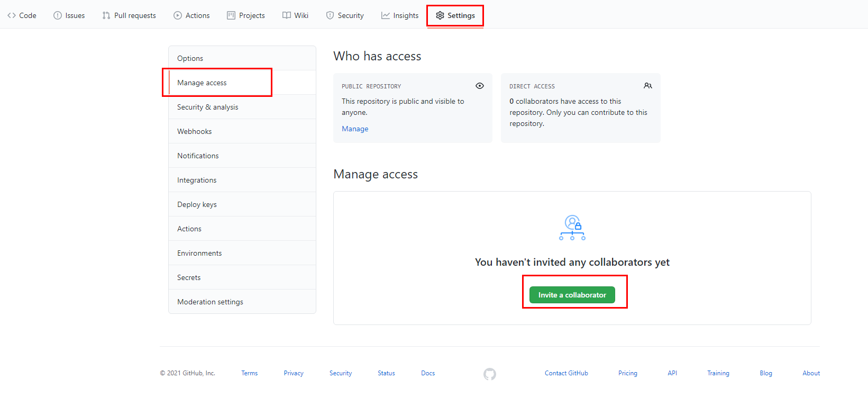This screenshot has width=868, height=397.
Task: Click the Security shield icon
Action: coord(330,15)
